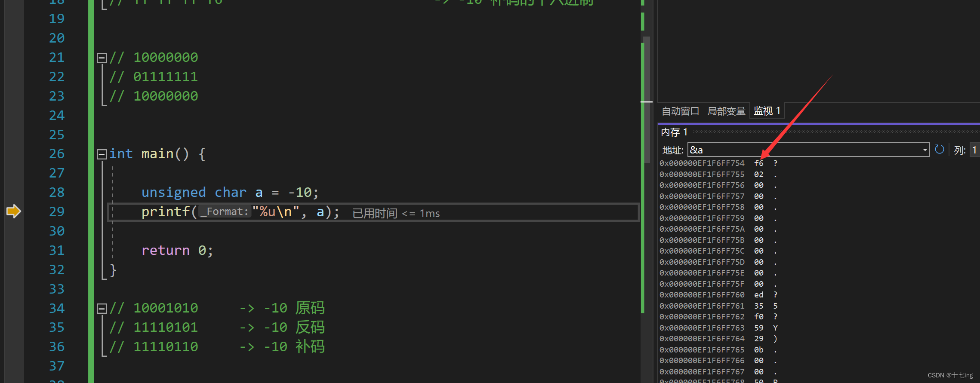Click the 列 columns value field
The height and width of the screenshot is (383, 980).
tap(974, 150)
